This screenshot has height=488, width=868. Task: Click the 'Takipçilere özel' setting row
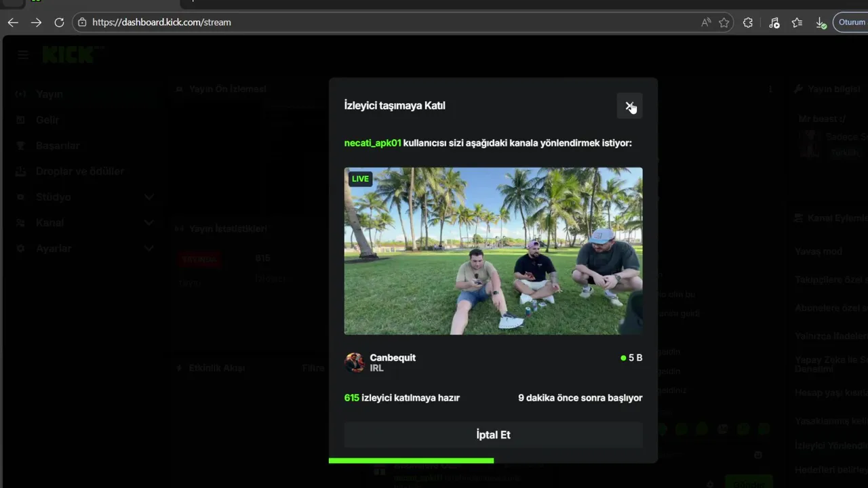point(831,279)
